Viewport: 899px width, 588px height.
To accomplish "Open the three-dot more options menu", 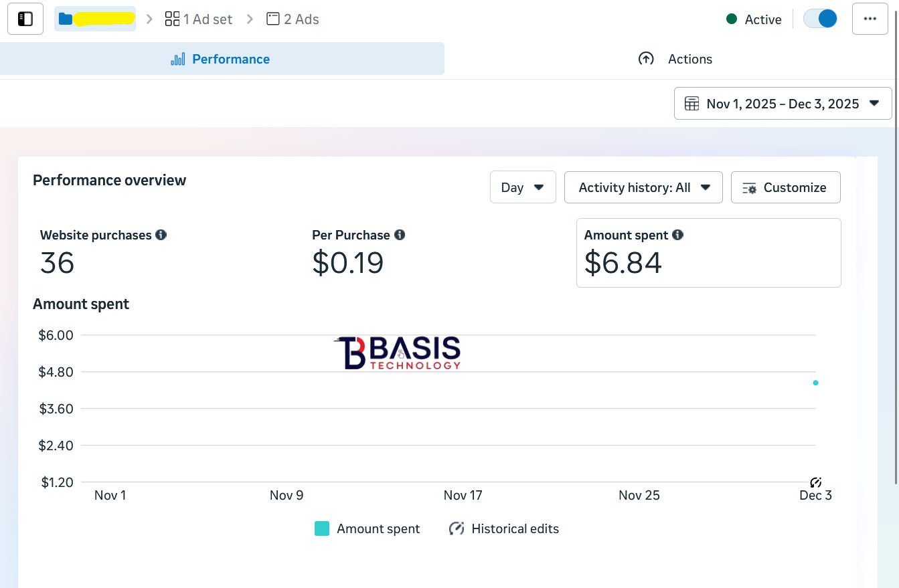I will pos(870,19).
